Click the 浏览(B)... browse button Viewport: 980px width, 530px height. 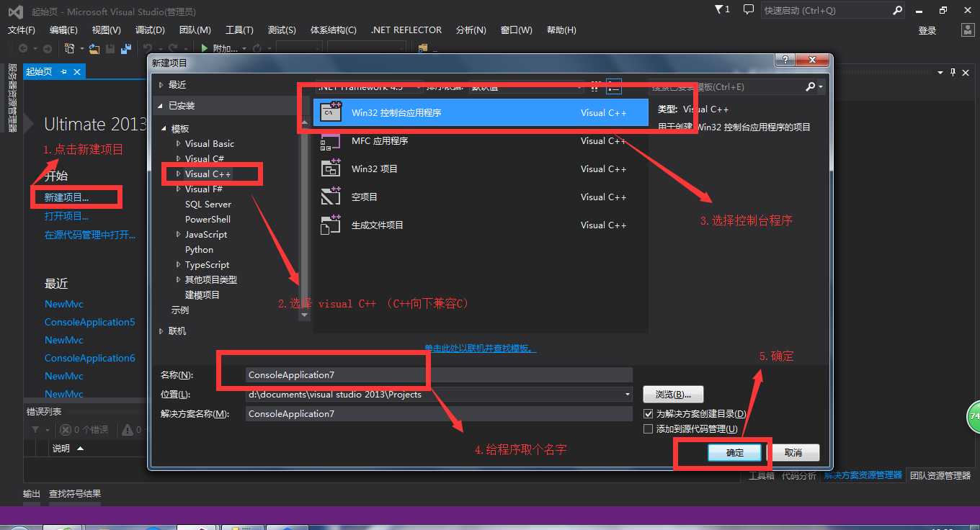click(673, 394)
